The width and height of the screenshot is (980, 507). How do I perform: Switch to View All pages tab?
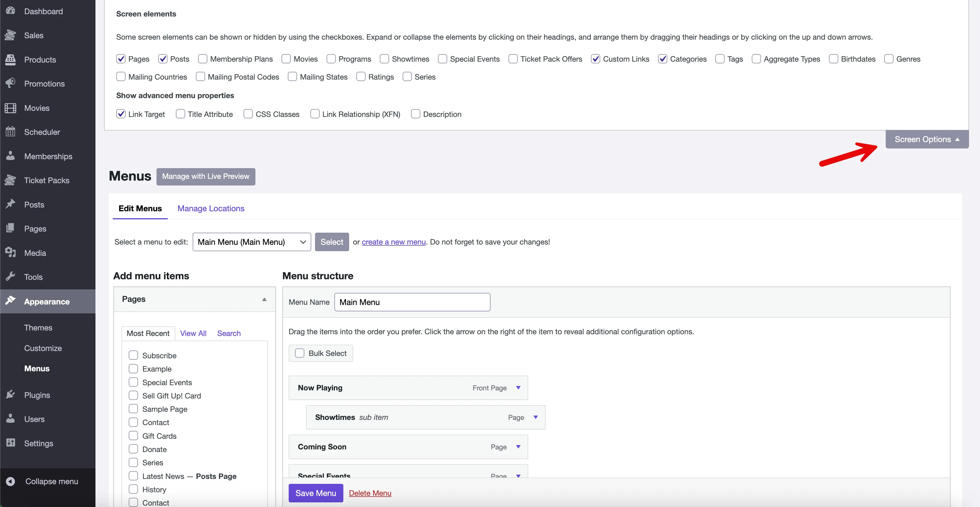coord(193,333)
